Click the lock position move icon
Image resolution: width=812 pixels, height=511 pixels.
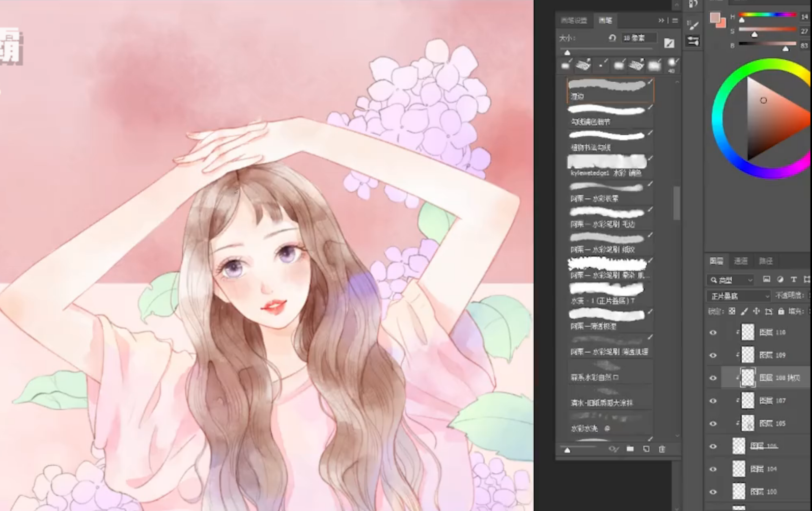(x=756, y=311)
